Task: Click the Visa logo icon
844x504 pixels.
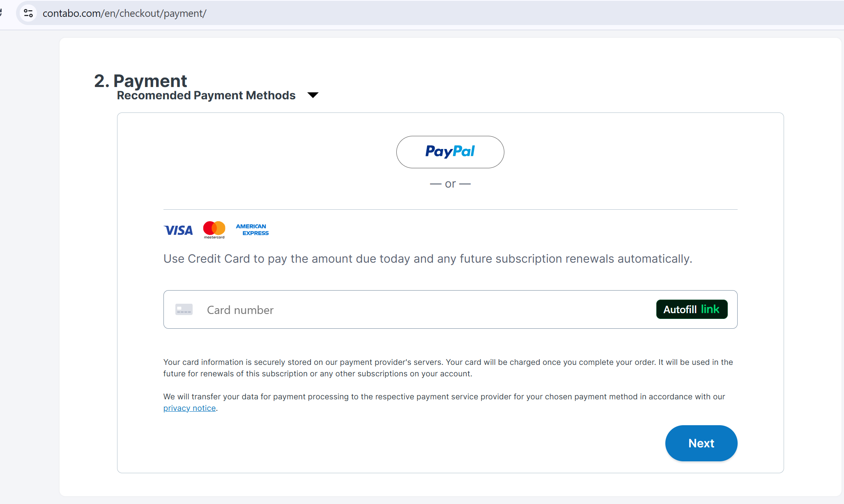Action: click(x=178, y=230)
